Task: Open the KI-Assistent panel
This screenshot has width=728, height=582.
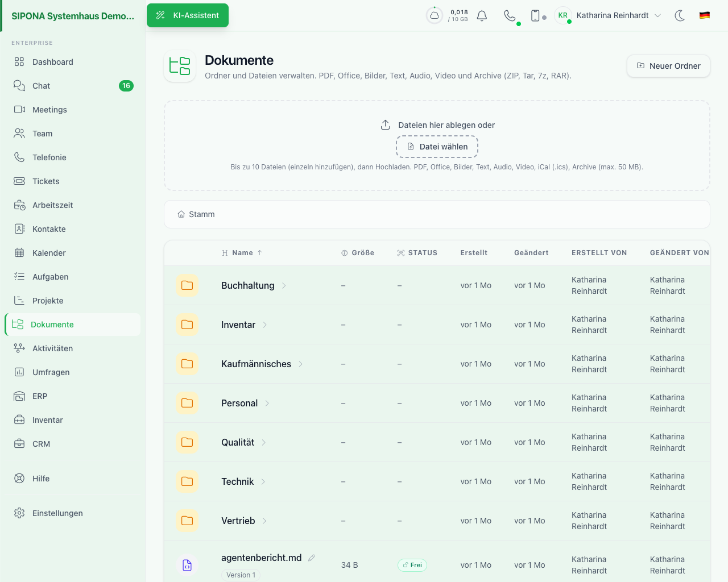Action: click(x=188, y=15)
